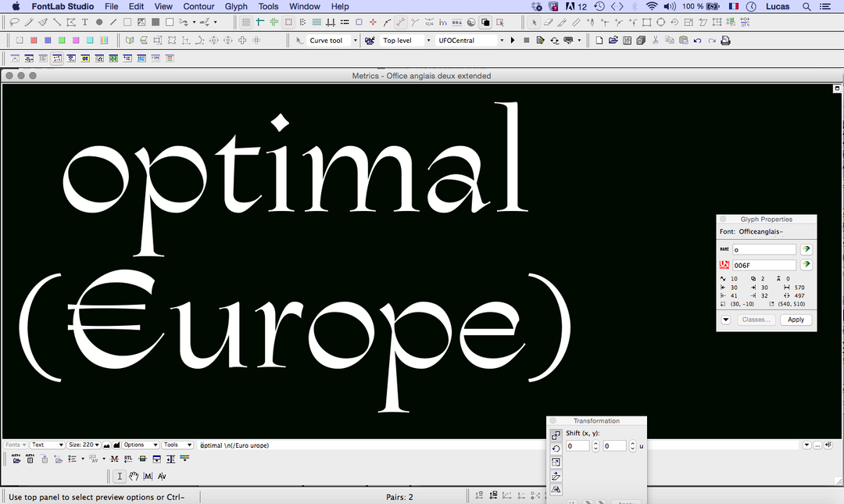The image size is (844, 504).
Task: Pick the red mark color swatch
Action: [34, 41]
